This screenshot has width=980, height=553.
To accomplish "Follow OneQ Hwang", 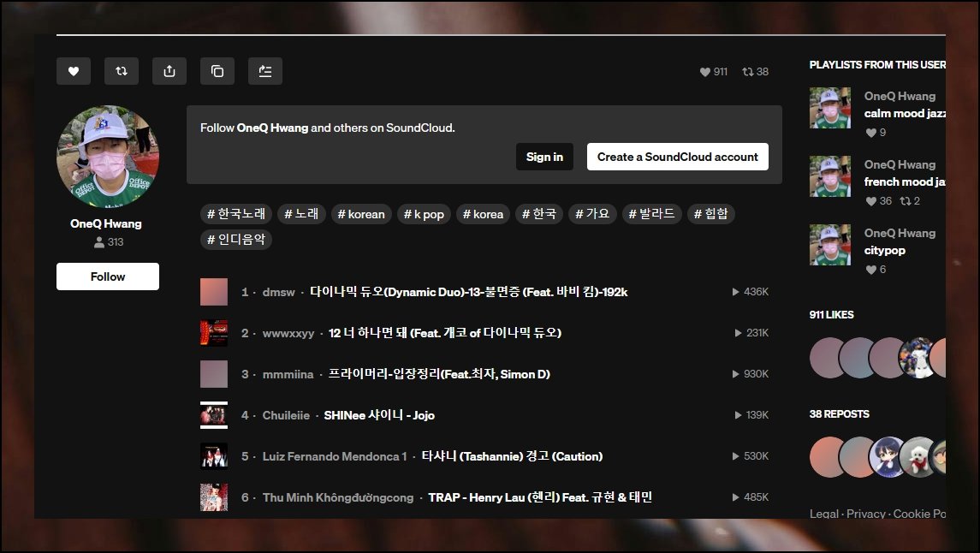I will click(x=108, y=276).
